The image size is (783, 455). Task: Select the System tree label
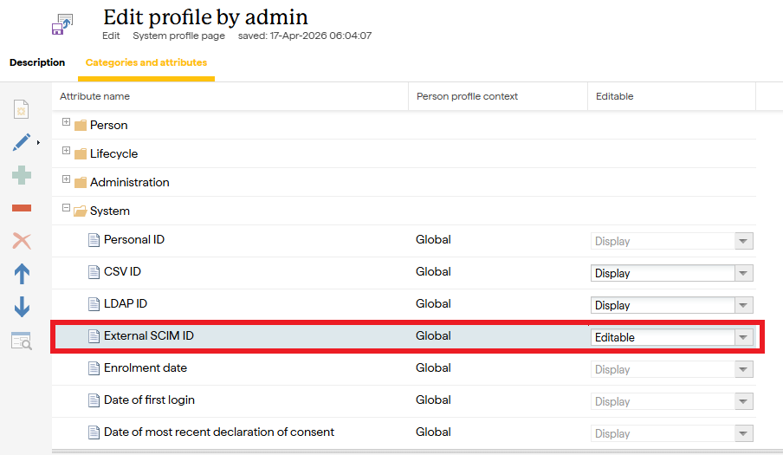(x=110, y=211)
